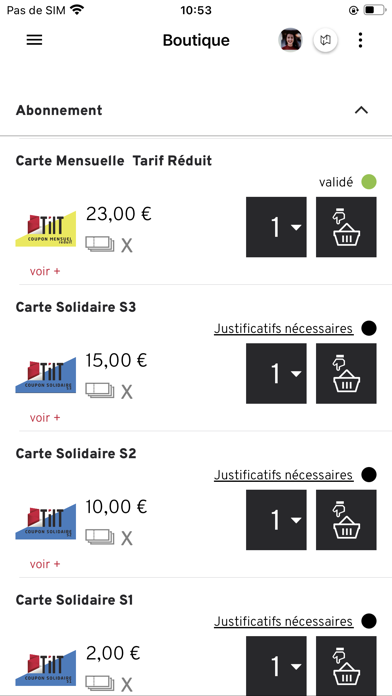Screen dimensions: 392x696
Task: Click 'voir +' under Carte Solidaire S3
Action: pyautogui.click(x=44, y=418)
